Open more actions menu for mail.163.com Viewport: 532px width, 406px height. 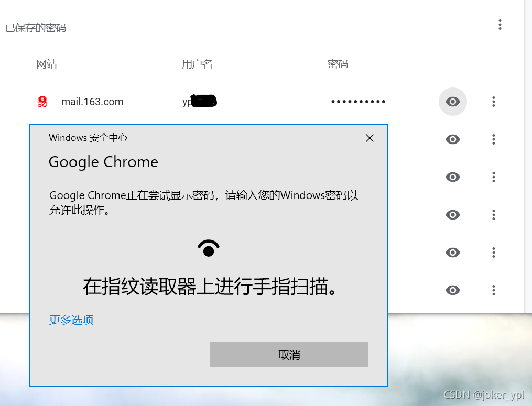pyautogui.click(x=494, y=102)
